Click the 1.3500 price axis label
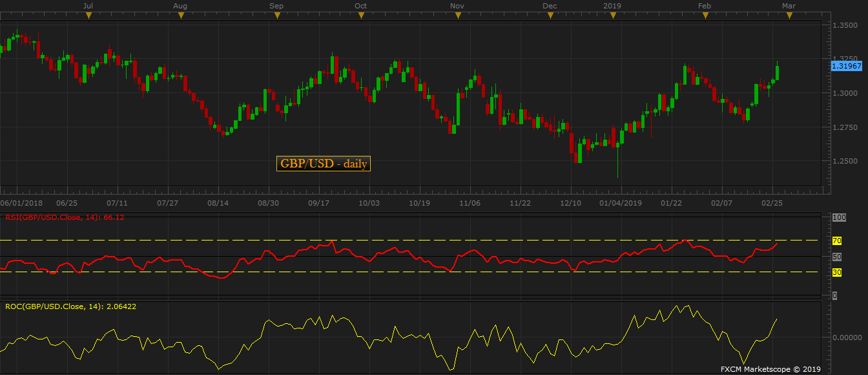This screenshot has height=375, width=868. coord(845,26)
